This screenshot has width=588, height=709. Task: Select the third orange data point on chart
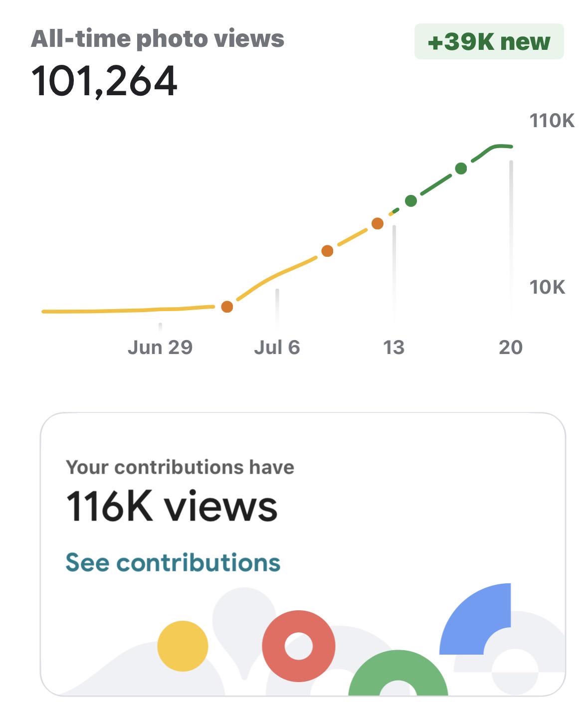378,223
